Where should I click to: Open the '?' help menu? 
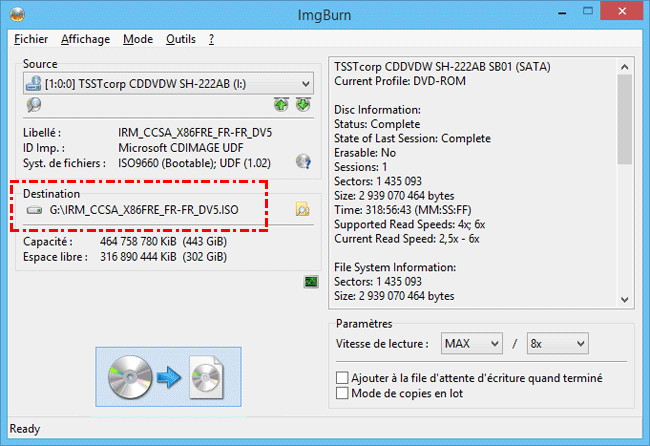(211, 39)
